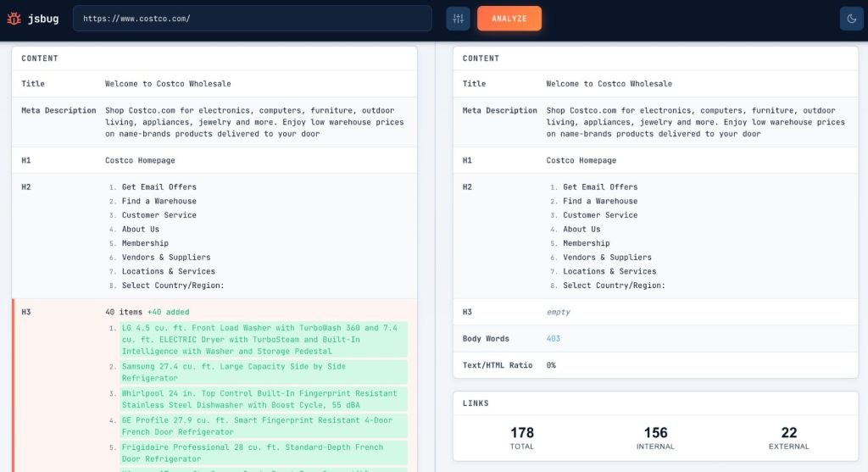Screen dimensions: 868x472
Task: Click the 178 TOTAL links stat
Action: pyautogui.click(x=522, y=438)
